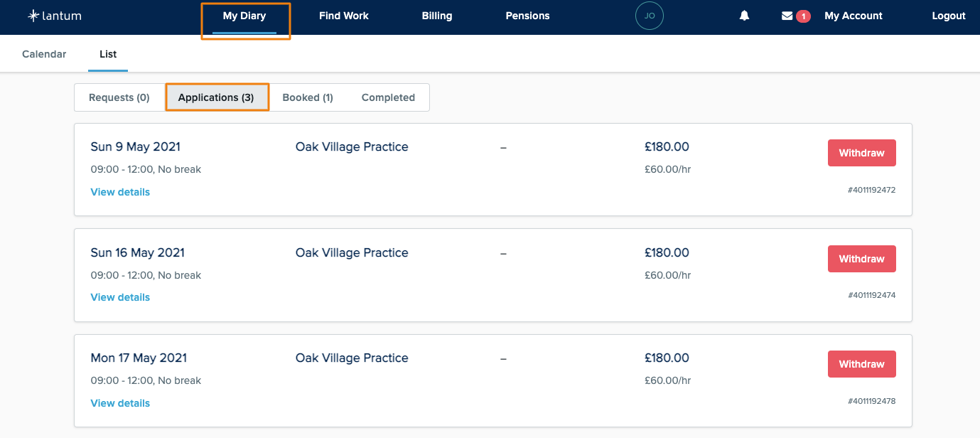Withdraw the Mon 17 May application
This screenshot has width=980, height=438.
(861, 364)
